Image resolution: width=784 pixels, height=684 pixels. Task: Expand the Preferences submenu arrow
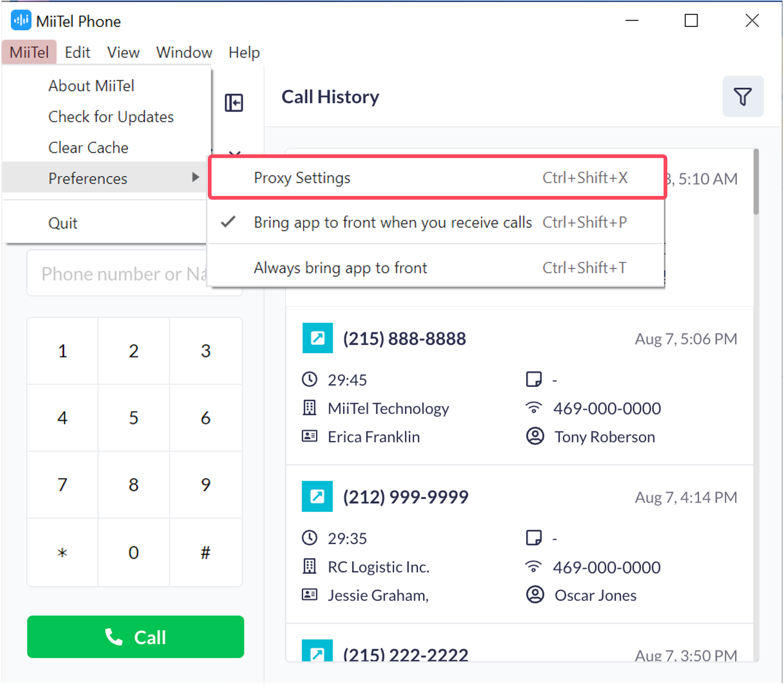click(195, 177)
